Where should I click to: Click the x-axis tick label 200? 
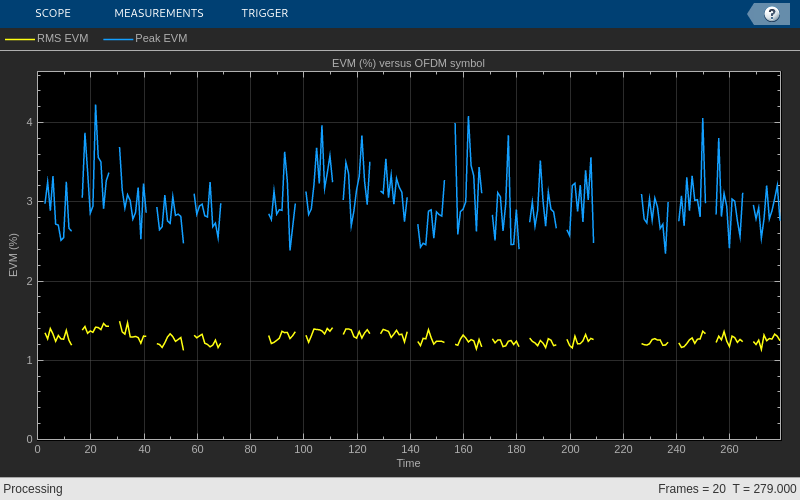coord(570,449)
